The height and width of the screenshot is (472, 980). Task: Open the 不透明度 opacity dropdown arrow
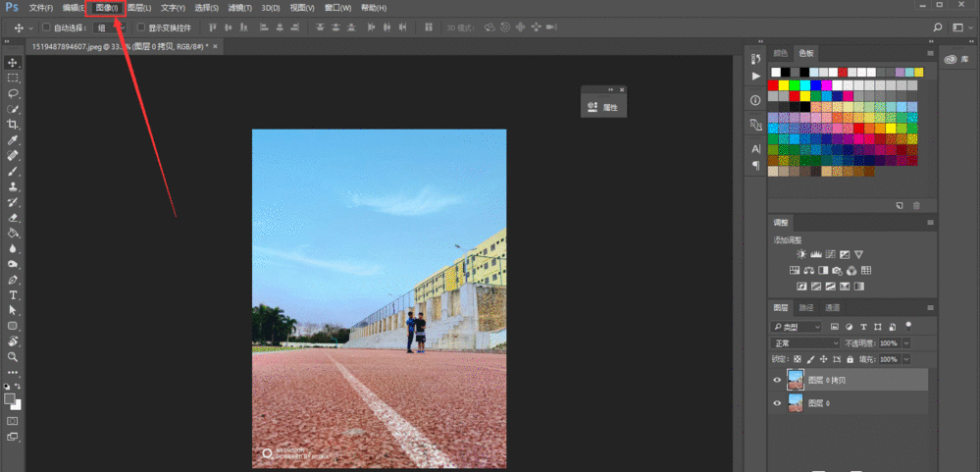pos(905,343)
